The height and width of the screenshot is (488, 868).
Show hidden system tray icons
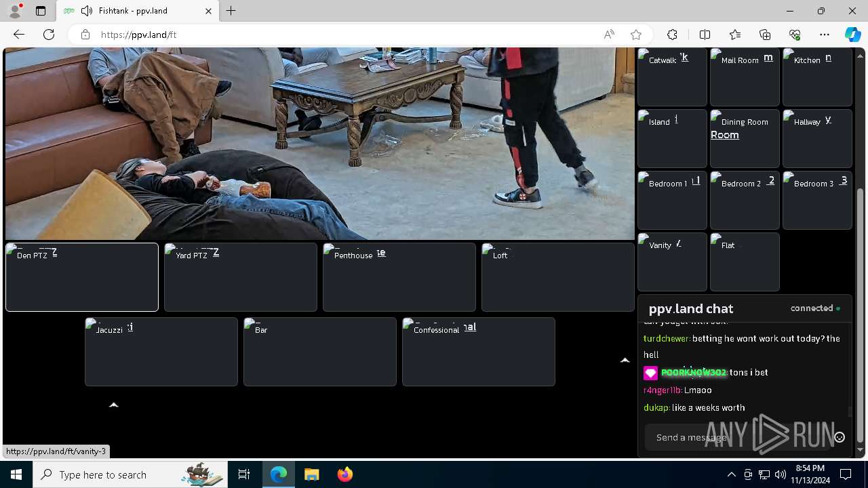tap(731, 474)
